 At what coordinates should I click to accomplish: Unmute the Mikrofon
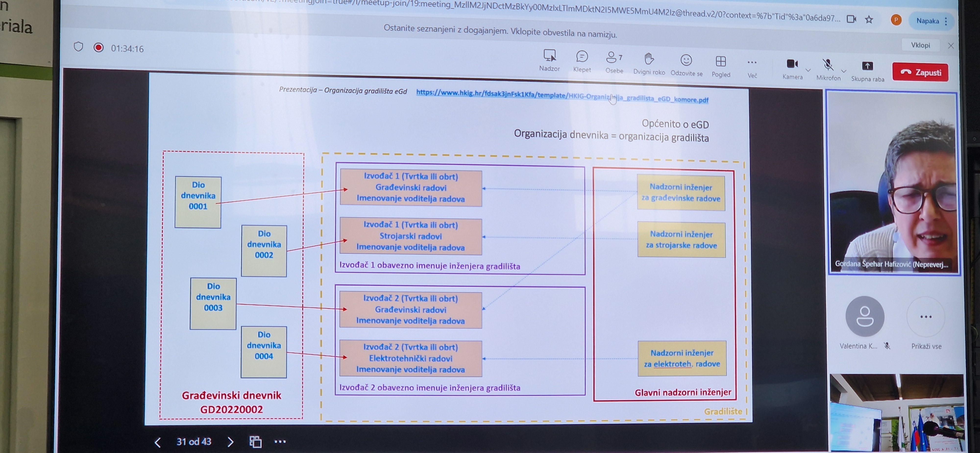828,70
